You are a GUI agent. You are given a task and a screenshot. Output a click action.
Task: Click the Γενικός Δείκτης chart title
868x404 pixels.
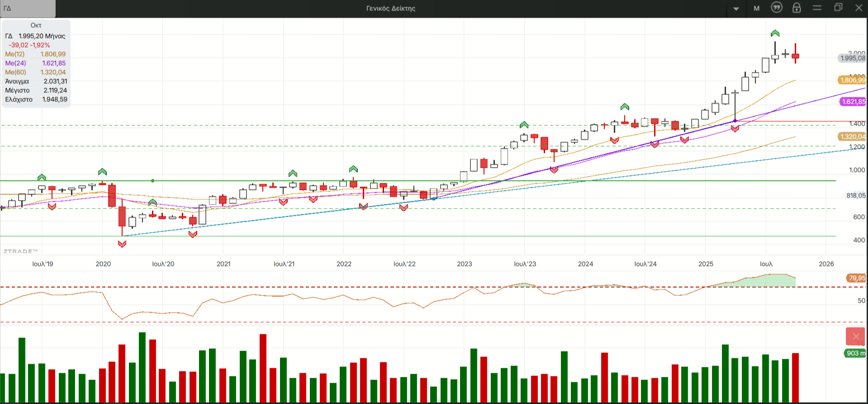(x=390, y=9)
